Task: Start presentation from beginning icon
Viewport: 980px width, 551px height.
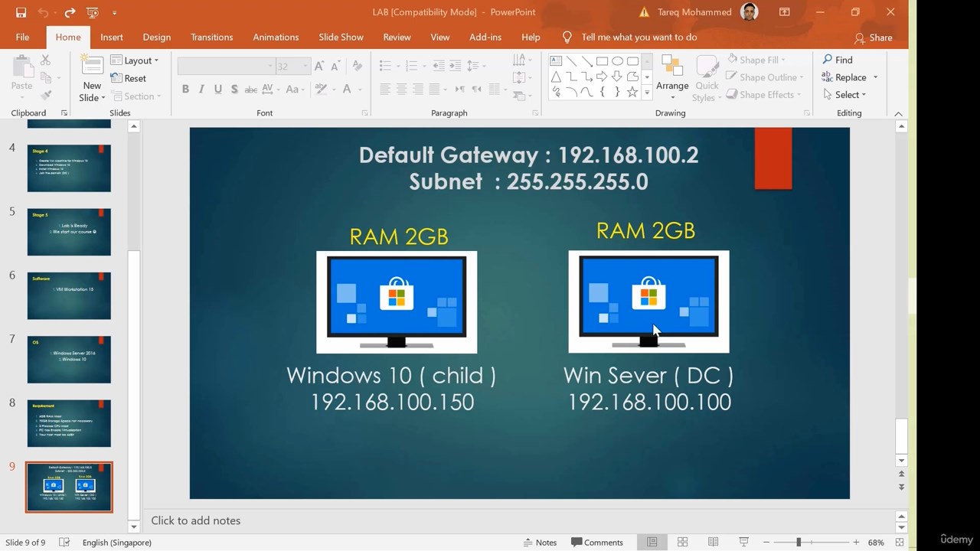Action: coord(93,12)
